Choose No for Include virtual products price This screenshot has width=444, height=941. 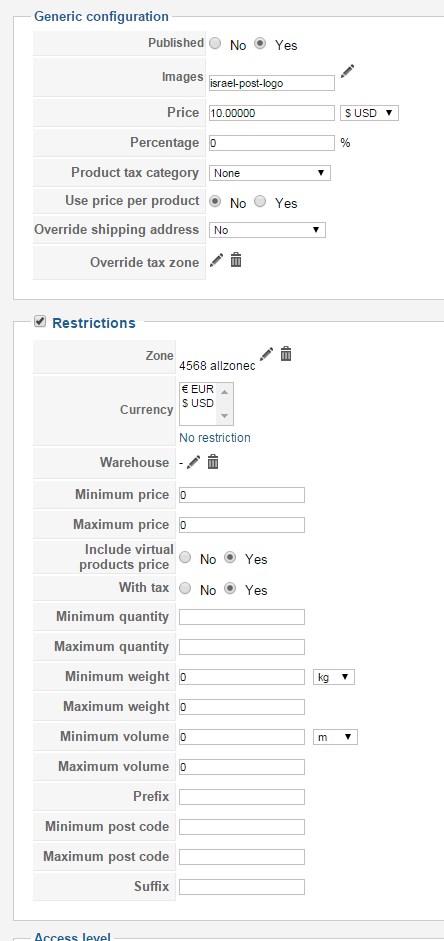click(185, 558)
